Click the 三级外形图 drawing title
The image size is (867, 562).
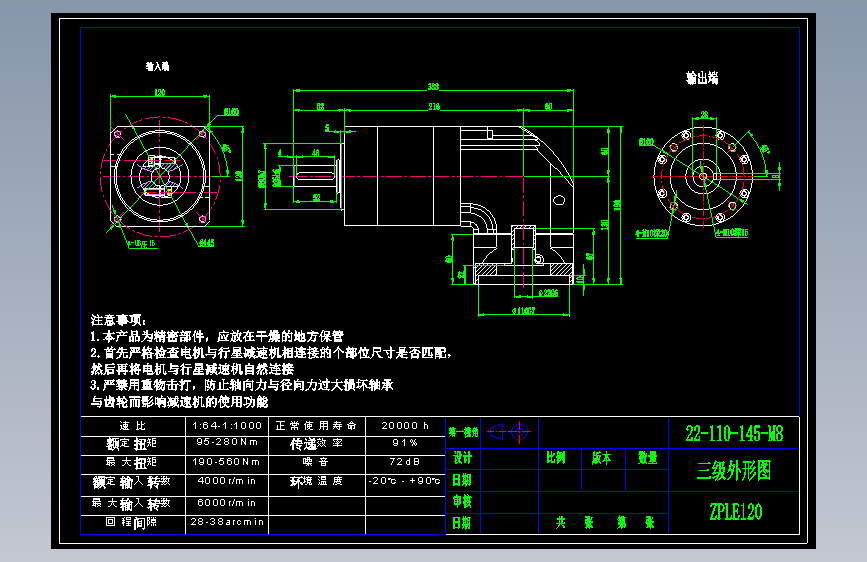point(734,471)
